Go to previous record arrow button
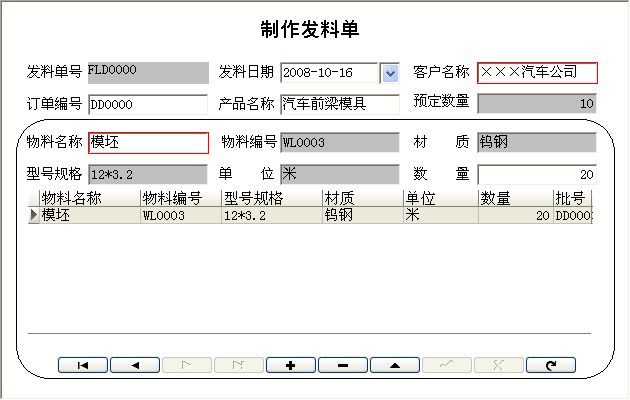 (x=135, y=365)
